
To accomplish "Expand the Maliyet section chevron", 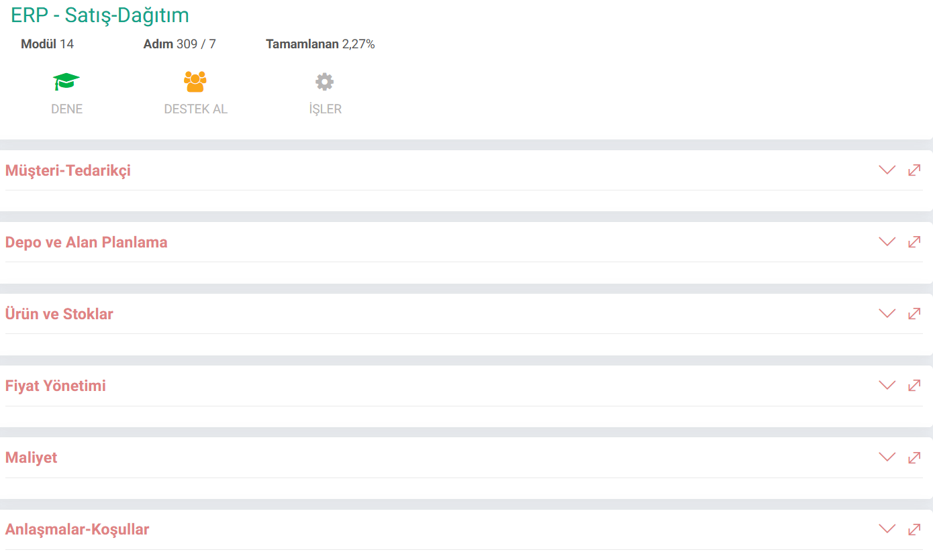I will point(887,457).
